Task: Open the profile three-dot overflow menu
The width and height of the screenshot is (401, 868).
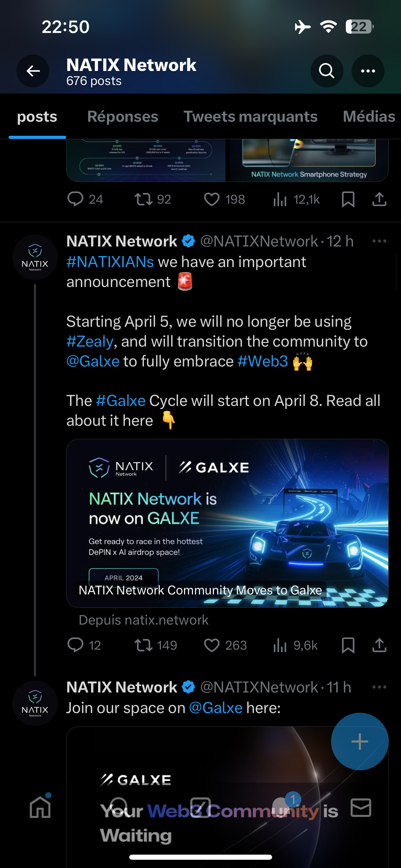Action: coord(368,71)
